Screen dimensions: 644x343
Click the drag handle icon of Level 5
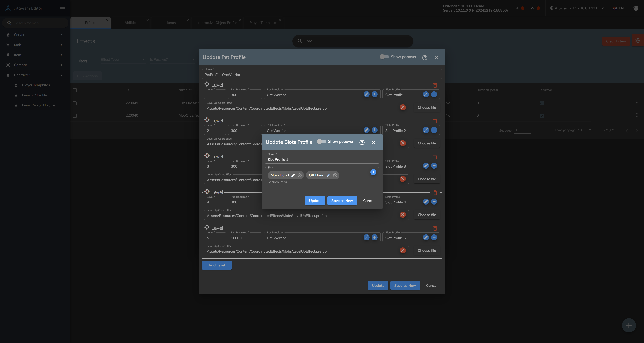click(207, 227)
